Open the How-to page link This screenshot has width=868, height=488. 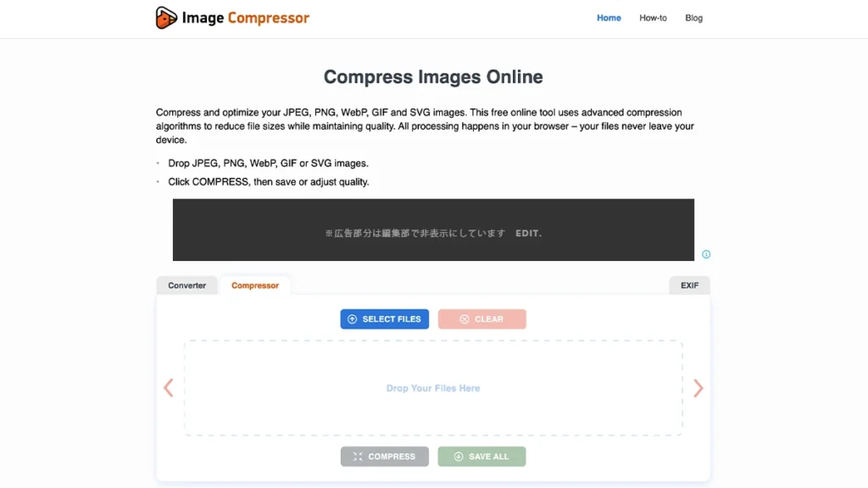(x=653, y=19)
